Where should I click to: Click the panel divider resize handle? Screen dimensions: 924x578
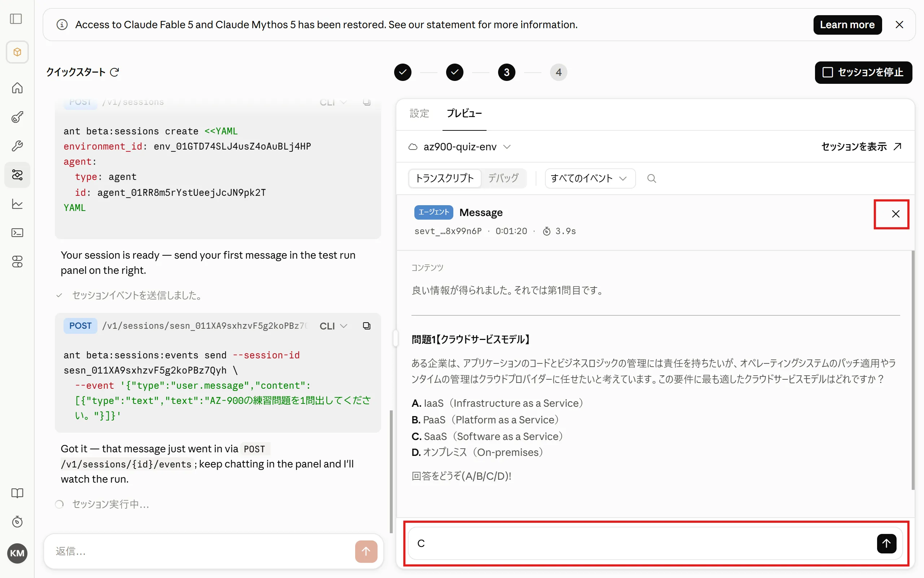tap(395, 338)
